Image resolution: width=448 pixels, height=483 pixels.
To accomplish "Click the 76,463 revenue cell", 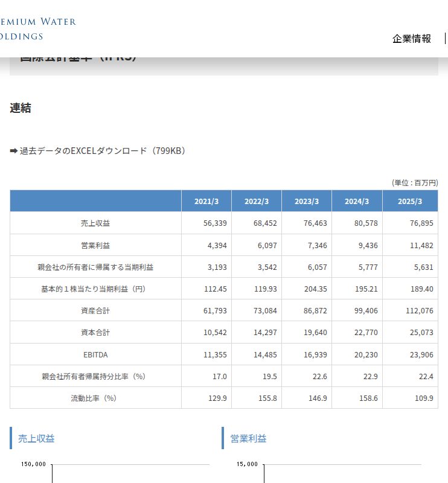I will (307, 223).
